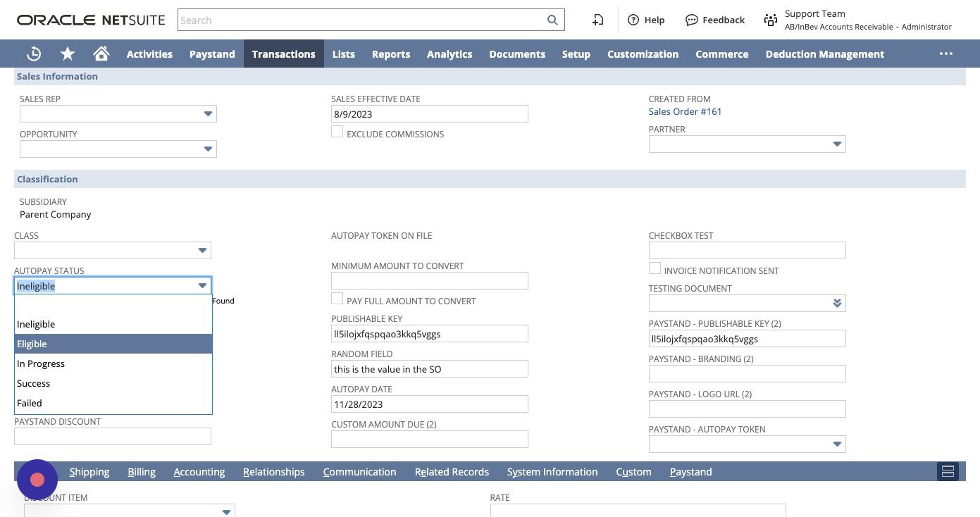The height and width of the screenshot is (517, 980).
Task: Open the Sales Order #161 link
Action: [x=685, y=111]
